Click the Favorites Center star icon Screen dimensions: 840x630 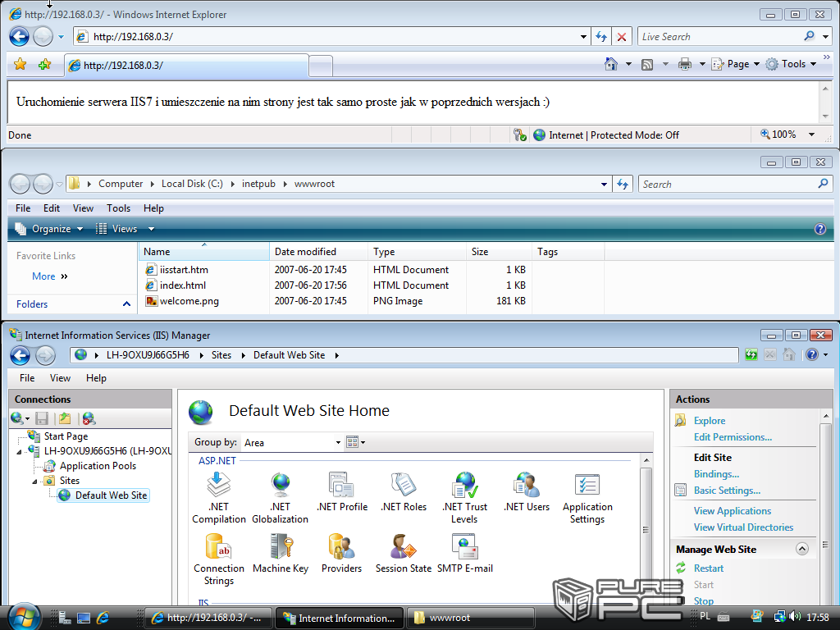tap(21, 64)
